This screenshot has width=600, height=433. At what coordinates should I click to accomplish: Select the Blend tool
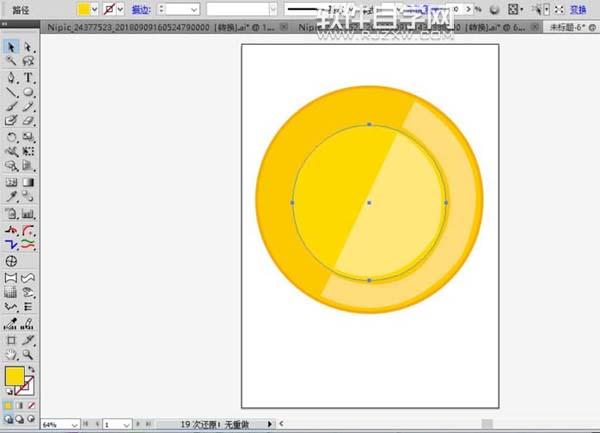pyautogui.click(x=28, y=197)
